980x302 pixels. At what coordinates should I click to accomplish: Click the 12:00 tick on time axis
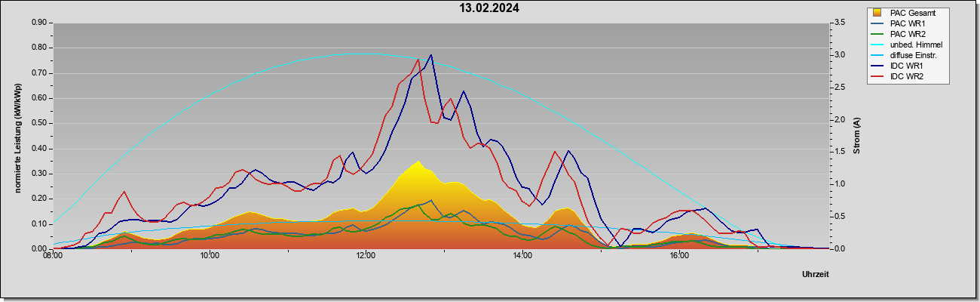point(366,256)
